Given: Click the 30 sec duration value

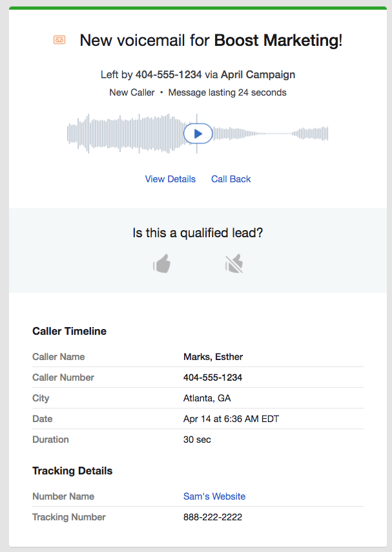Looking at the screenshot, I should pos(197,440).
